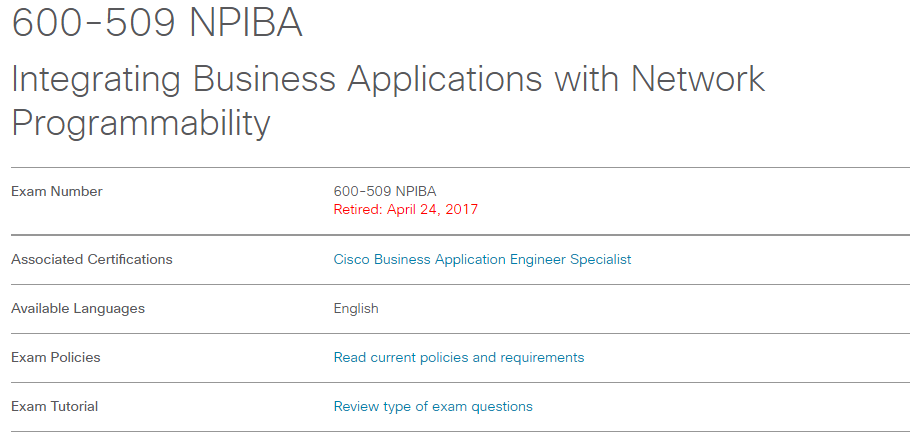This screenshot has height=441, width=910.
Task: Select the Available Languages label
Action: pyautogui.click(x=78, y=309)
